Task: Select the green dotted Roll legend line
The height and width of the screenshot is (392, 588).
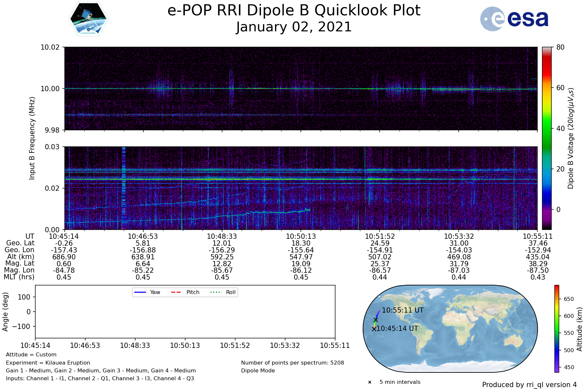Action: [216, 292]
